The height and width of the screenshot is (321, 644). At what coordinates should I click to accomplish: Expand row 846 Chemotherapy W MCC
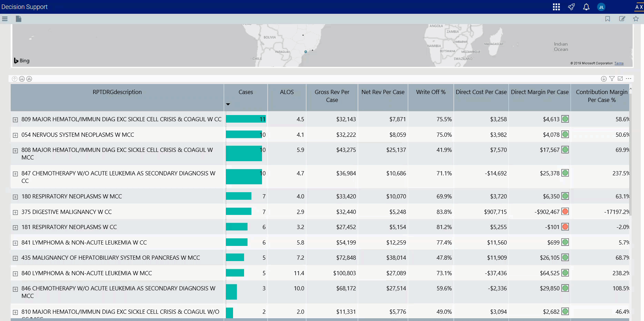pos(15,289)
